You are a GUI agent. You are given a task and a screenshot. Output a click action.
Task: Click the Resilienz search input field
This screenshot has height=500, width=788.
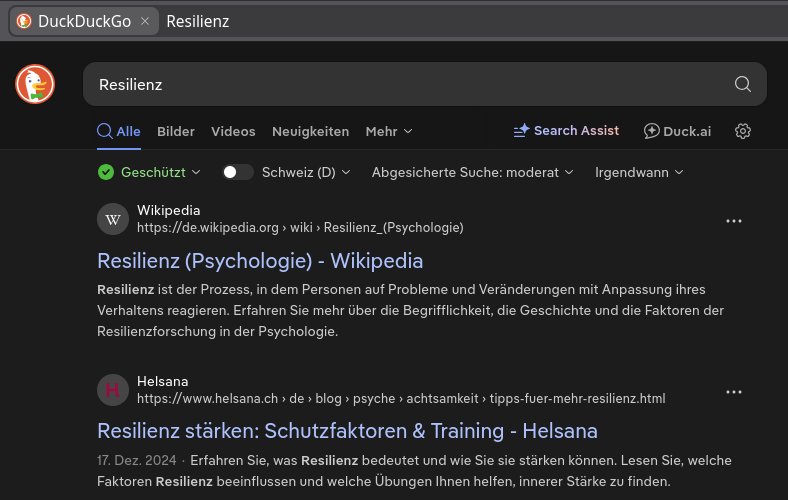tap(400, 85)
